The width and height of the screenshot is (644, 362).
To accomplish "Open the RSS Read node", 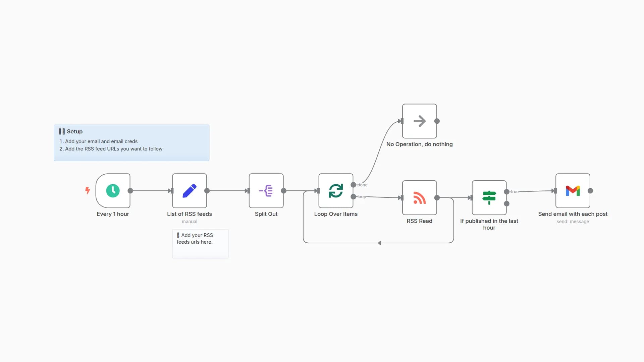I will tap(420, 198).
